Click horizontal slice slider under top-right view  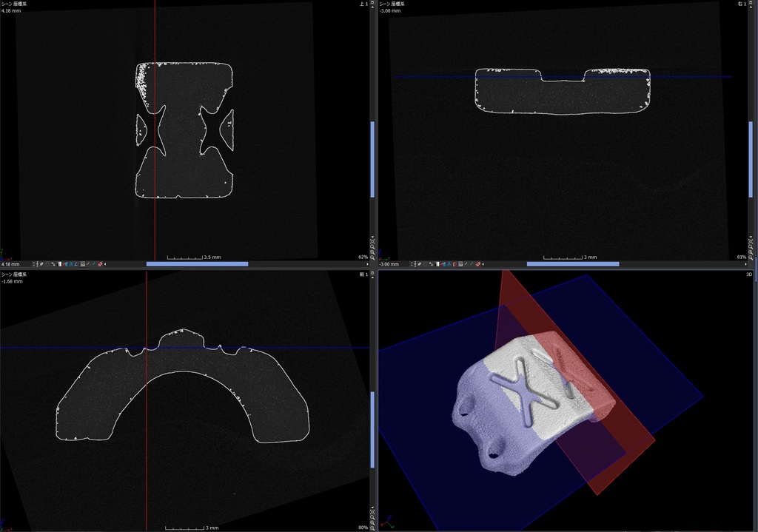coord(572,264)
